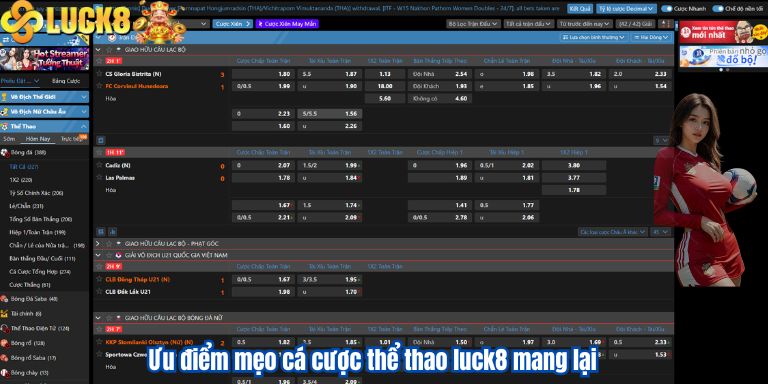Bet 18.00 1X2 odds for Corvinul Hunedoara
This screenshot has width=768, height=384.
[385, 86]
